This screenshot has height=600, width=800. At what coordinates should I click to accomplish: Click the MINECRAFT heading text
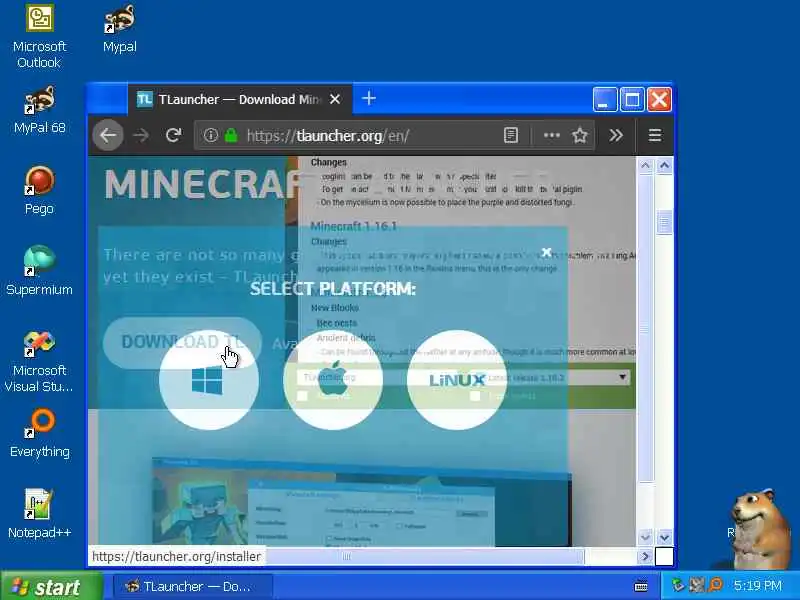click(202, 184)
